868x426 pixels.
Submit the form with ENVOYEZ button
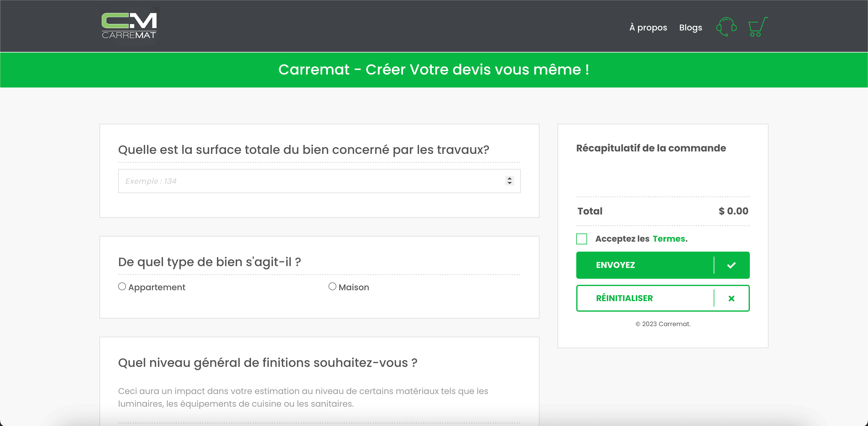point(663,265)
